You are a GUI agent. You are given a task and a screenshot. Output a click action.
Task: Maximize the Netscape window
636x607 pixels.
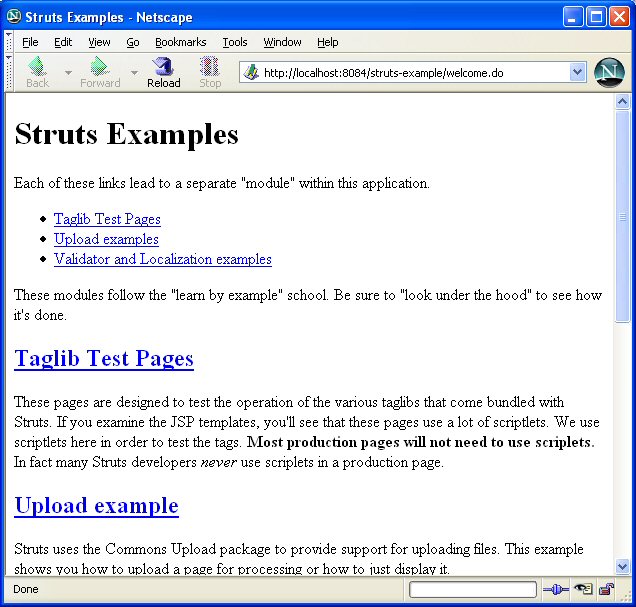[596, 17]
